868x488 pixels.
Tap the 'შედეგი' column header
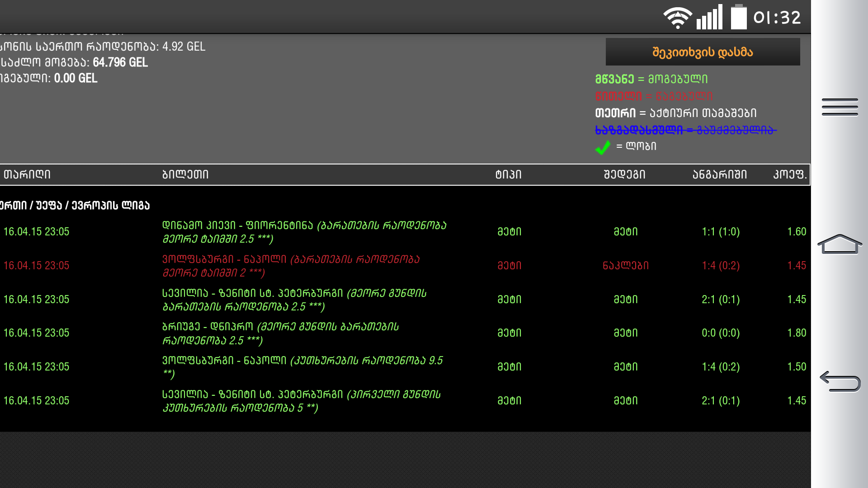pyautogui.click(x=624, y=174)
